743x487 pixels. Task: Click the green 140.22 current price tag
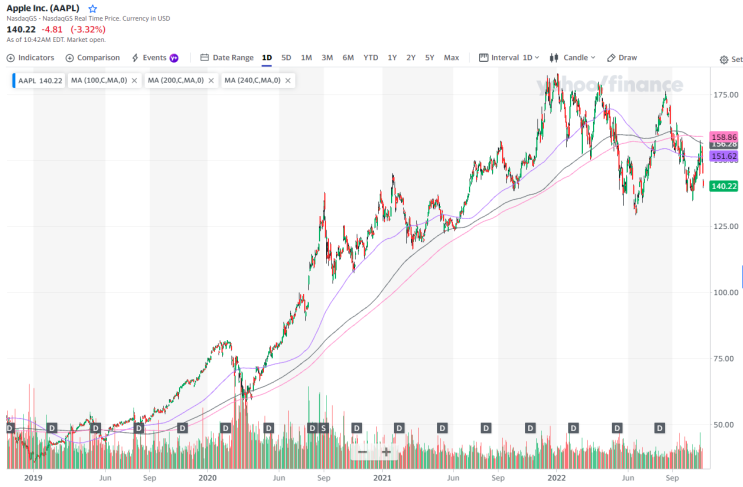[724, 186]
